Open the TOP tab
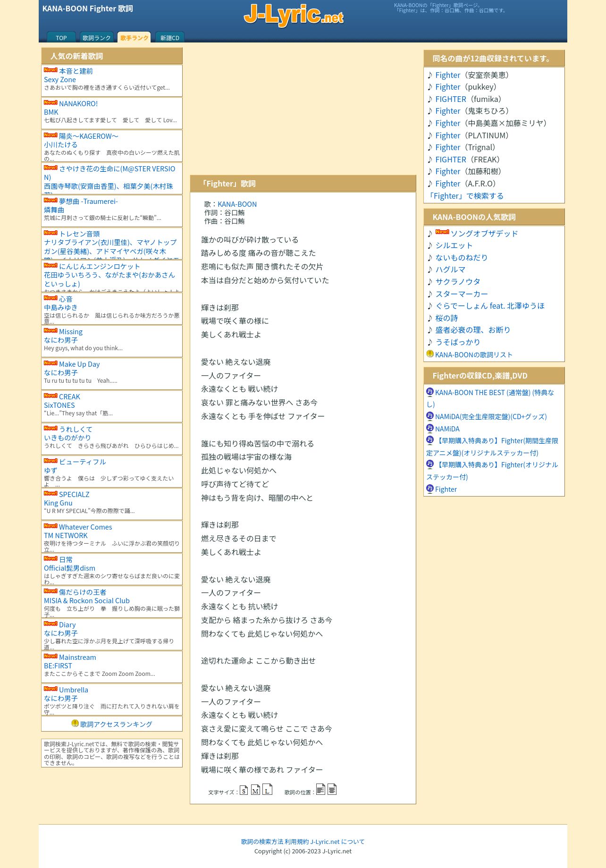This screenshot has width=606, height=868. tap(61, 38)
